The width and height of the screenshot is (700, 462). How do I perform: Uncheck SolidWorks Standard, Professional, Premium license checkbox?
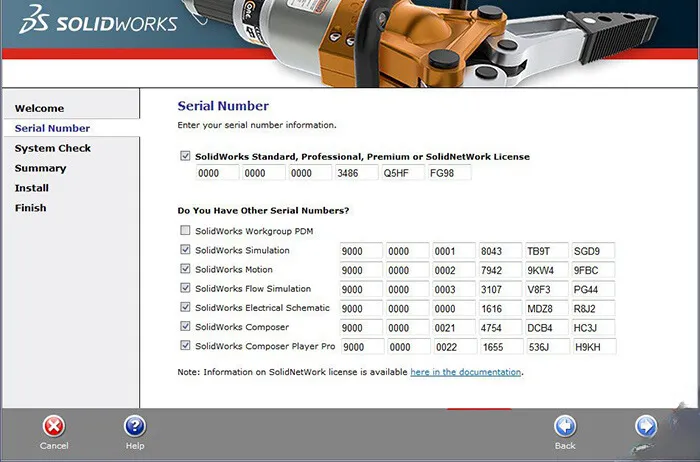[185, 156]
